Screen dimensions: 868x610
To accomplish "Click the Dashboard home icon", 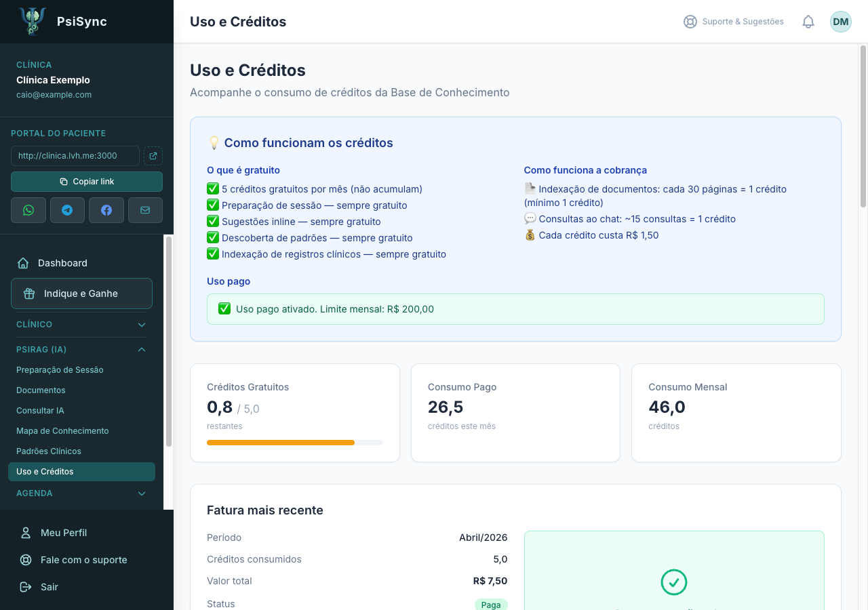I will (x=23, y=263).
